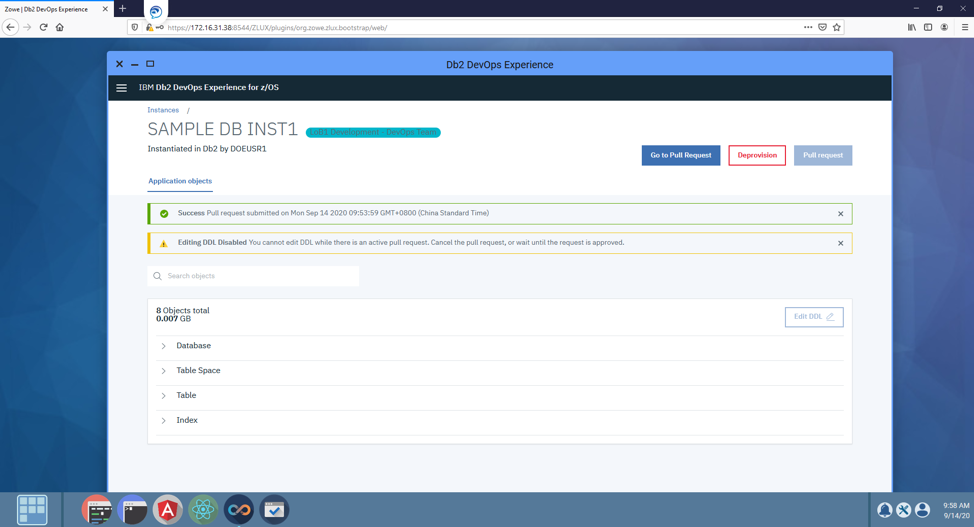Open the Zowe notifications bell
The width and height of the screenshot is (974, 527).
point(885,510)
